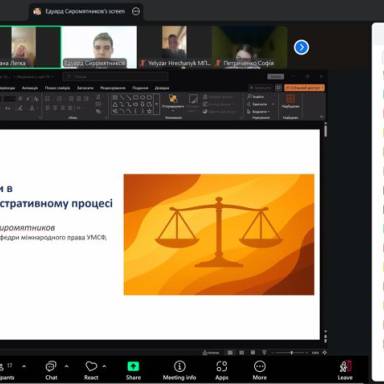
Task: Click the PowerPoint search box
Action: (117, 77)
